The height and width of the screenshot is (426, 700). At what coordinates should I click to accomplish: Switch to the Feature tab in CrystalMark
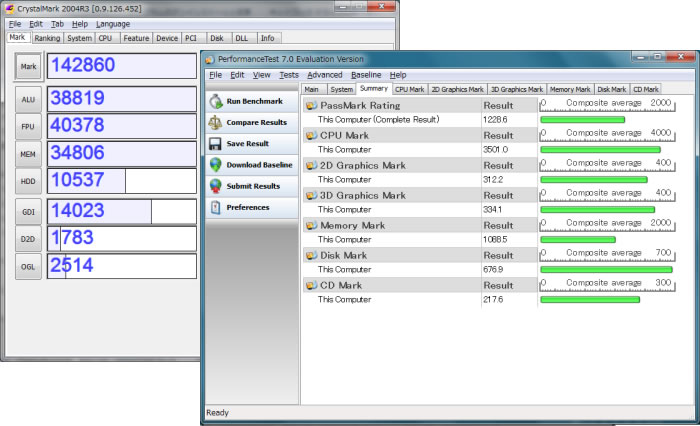click(x=136, y=38)
